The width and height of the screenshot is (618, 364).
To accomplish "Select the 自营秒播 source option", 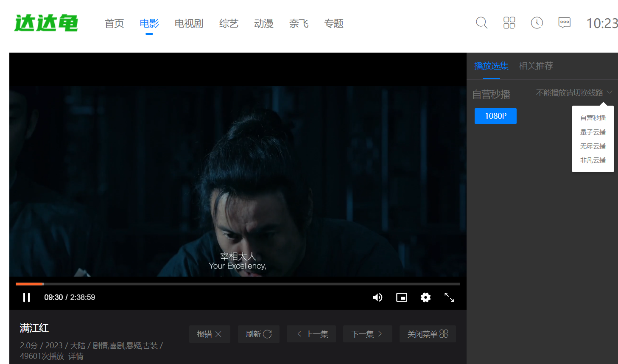I will [x=593, y=118].
